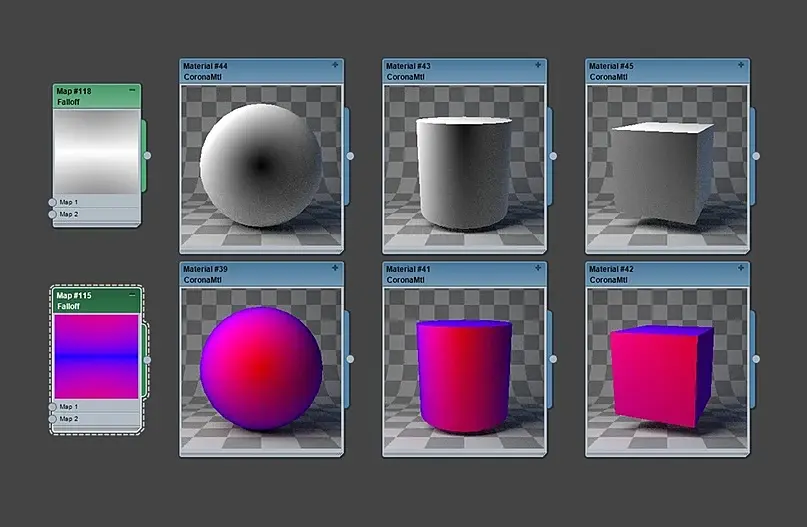The width and height of the screenshot is (807, 527).
Task: Click output socket of Material #39
Action: [x=350, y=359]
